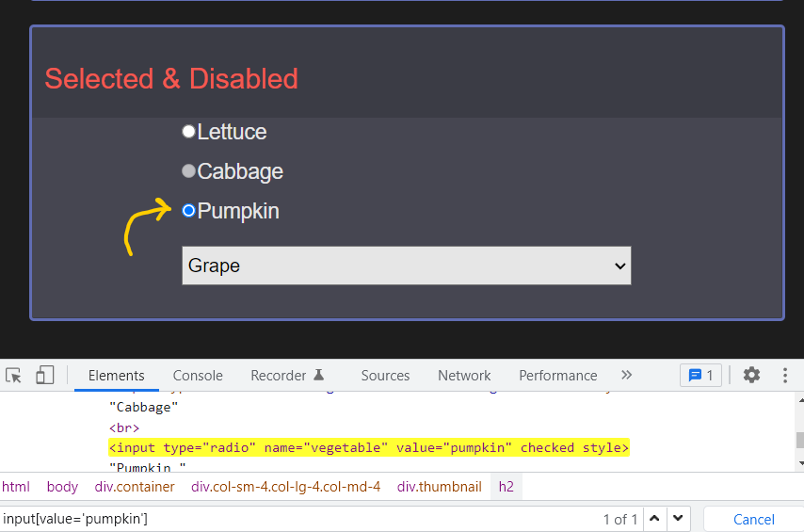Go to next search result arrow

click(678, 519)
